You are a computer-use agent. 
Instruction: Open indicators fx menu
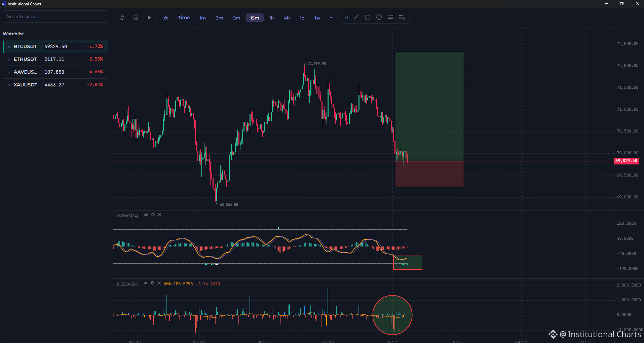pyautogui.click(x=166, y=18)
